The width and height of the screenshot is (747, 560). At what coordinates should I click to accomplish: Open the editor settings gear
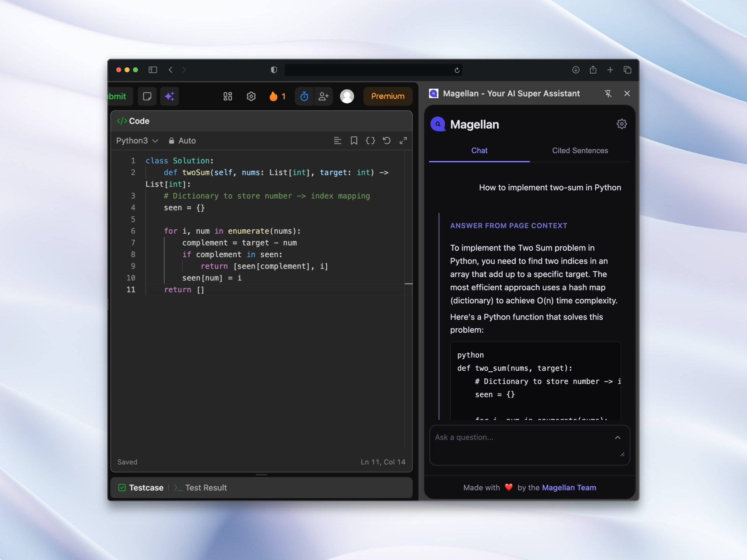pyautogui.click(x=251, y=96)
